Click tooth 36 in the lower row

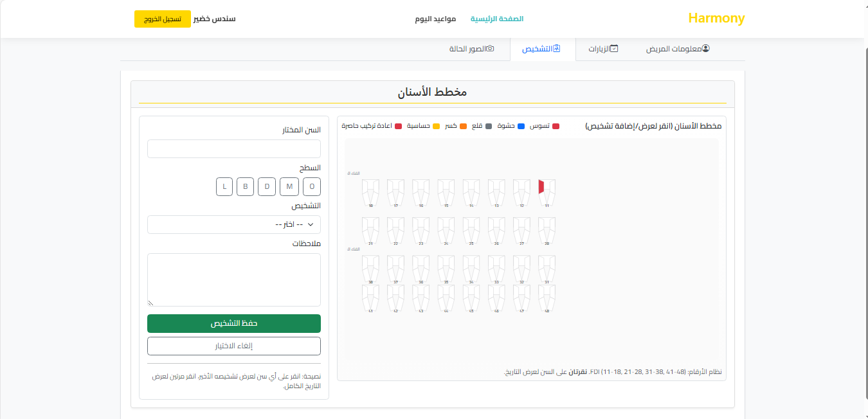click(x=420, y=267)
